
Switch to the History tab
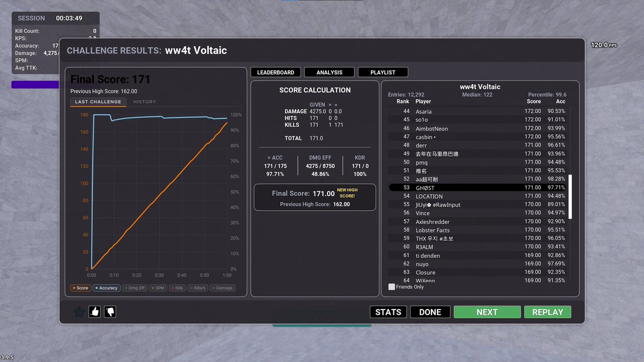click(x=145, y=102)
